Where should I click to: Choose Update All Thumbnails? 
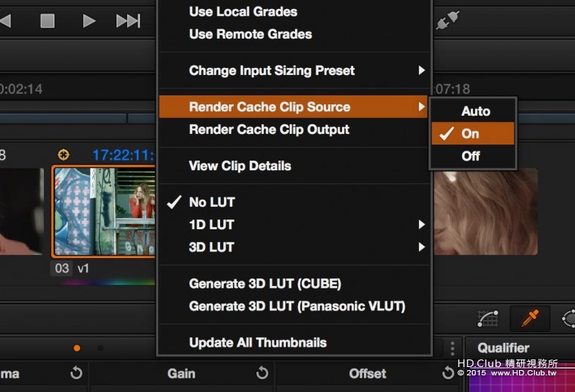point(257,343)
